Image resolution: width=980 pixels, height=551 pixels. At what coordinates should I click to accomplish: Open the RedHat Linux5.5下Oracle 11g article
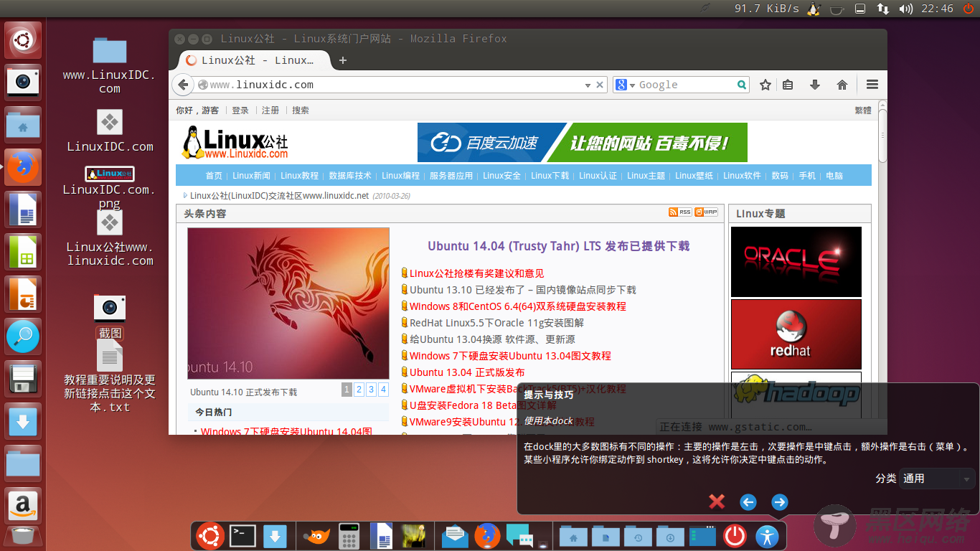pos(496,323)
